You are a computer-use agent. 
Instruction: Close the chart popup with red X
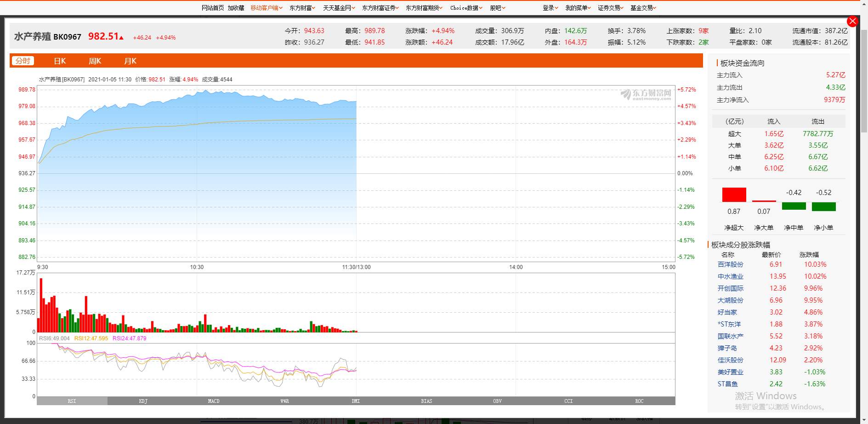click(x=852, y=21)
